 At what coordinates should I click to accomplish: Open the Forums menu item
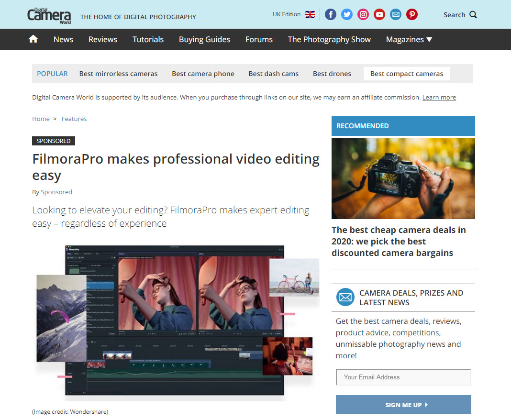pos(259,39)
